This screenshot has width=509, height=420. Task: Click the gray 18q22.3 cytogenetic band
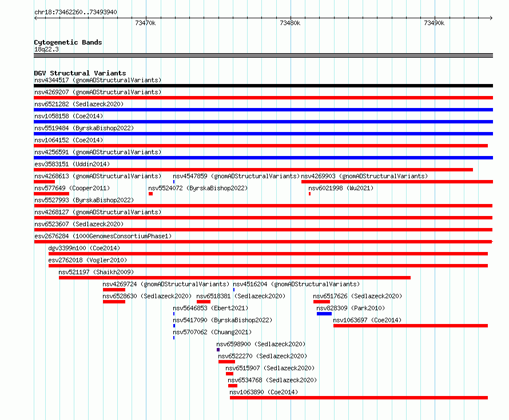263,55
